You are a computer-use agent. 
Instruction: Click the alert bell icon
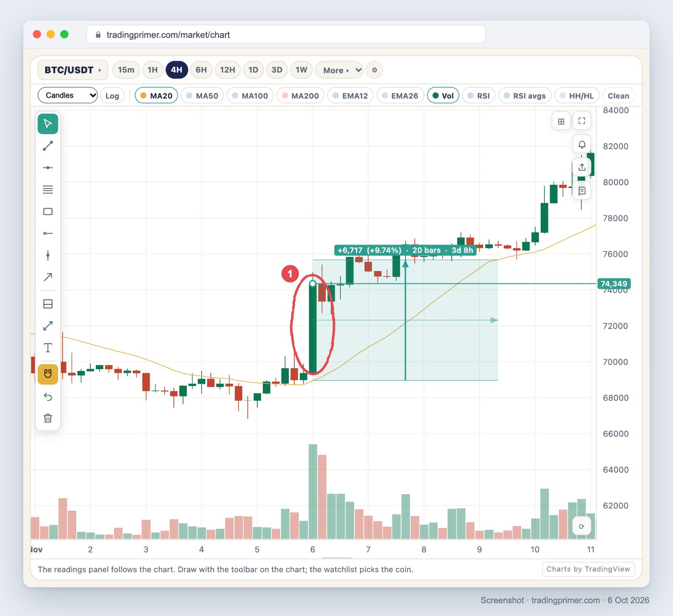click(x=582, y=144)
